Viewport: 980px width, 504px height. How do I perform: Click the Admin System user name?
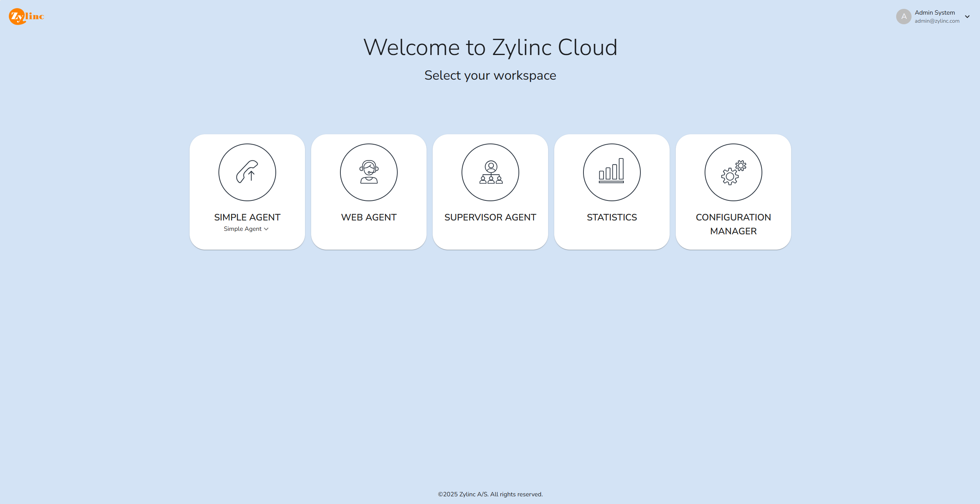935,13
